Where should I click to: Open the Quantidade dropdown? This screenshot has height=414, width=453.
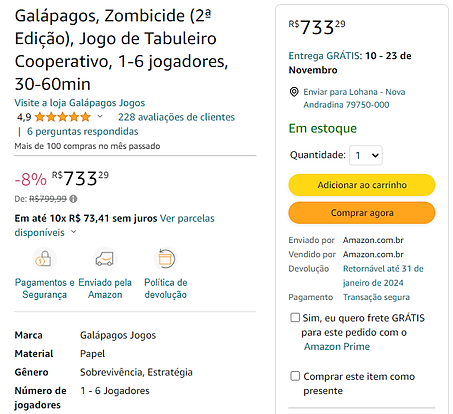pyautogui.click(x=366, y=155)
